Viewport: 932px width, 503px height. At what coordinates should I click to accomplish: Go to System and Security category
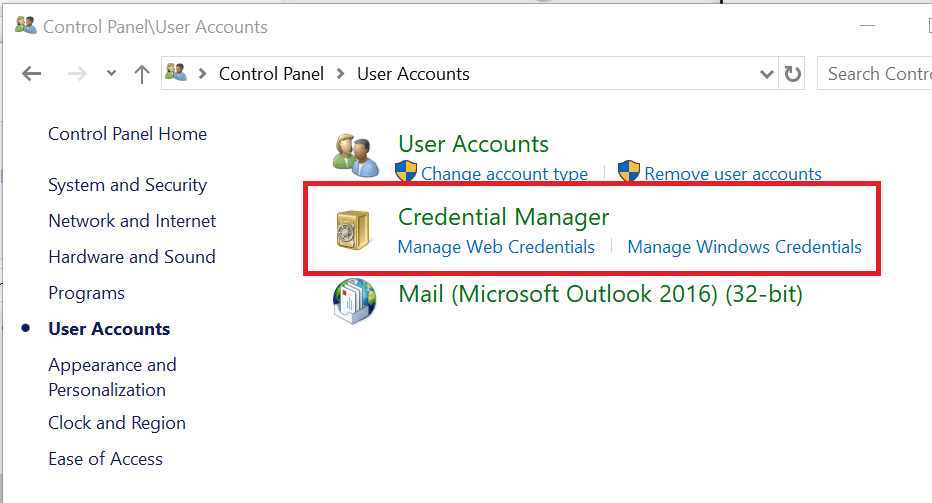point(127,185)
